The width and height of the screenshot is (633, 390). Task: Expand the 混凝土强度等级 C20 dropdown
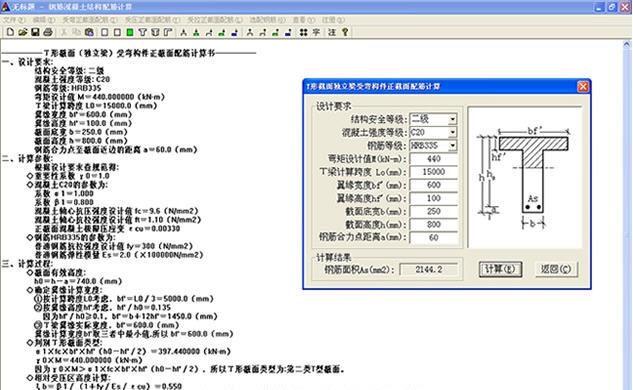[x=453, y=132]
